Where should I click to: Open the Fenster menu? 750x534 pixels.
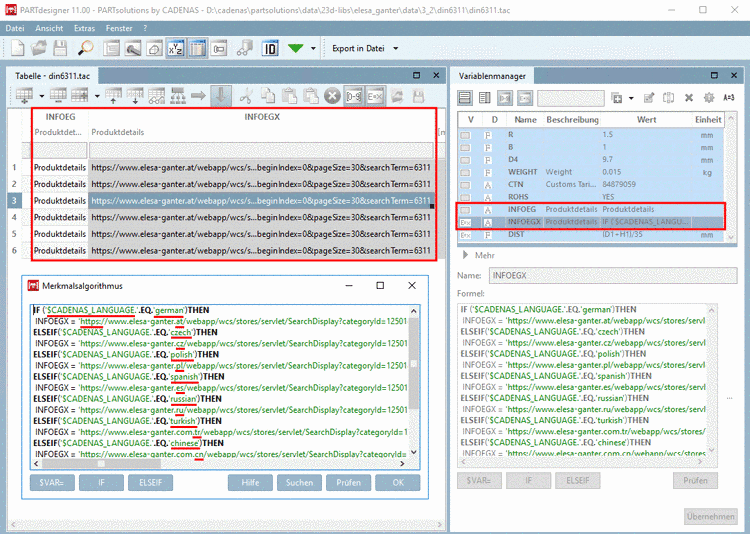tap(119, 28)
